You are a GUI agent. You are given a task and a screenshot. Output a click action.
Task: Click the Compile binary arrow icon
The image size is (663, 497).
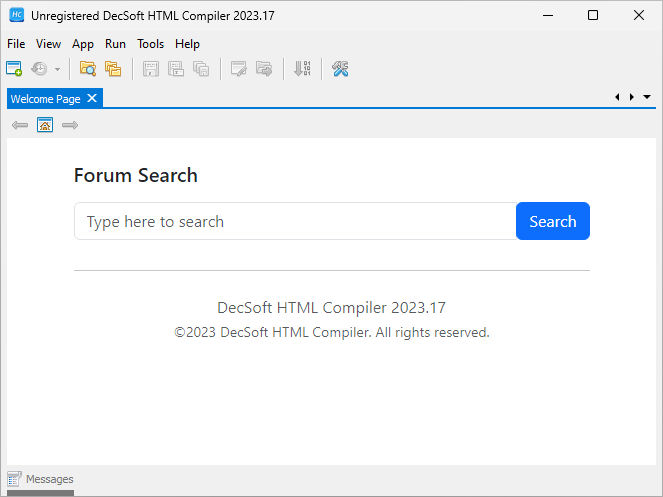click(x=302, y=69)
